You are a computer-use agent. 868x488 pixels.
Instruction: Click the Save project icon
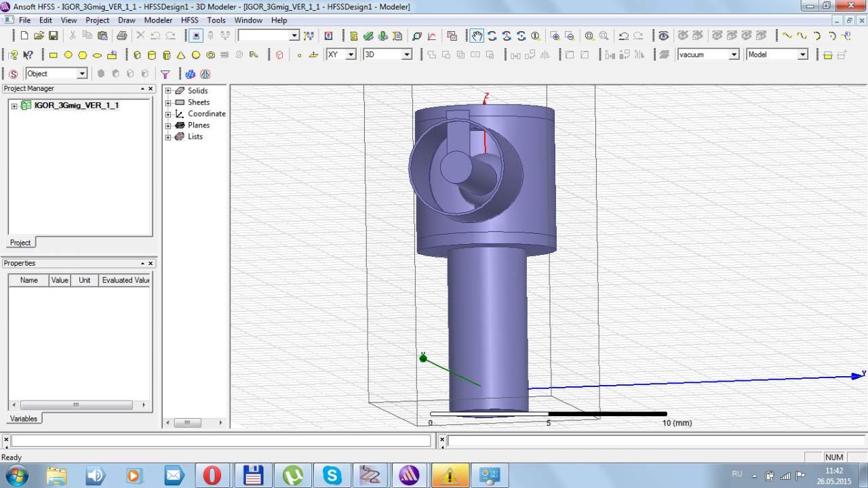tap(53, 36)
